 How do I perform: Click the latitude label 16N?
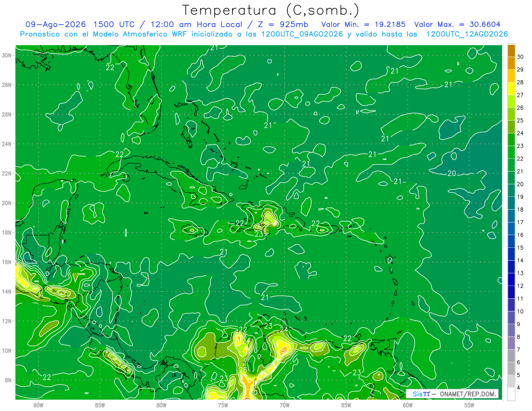tap(6, 262)
